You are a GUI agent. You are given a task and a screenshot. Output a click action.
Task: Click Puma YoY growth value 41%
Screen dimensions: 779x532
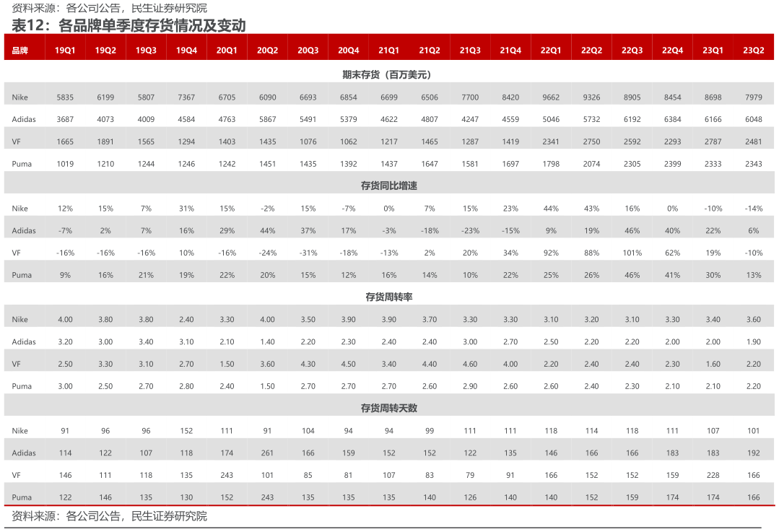[672, 275]
